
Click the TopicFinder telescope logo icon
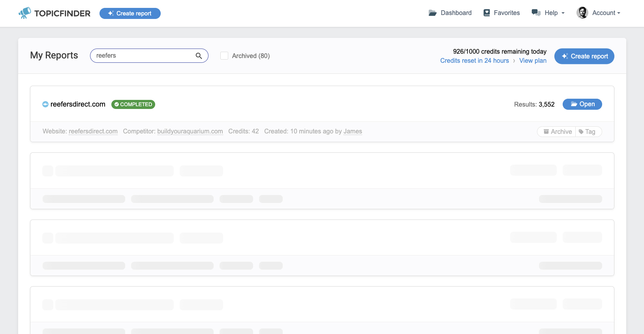25,13
